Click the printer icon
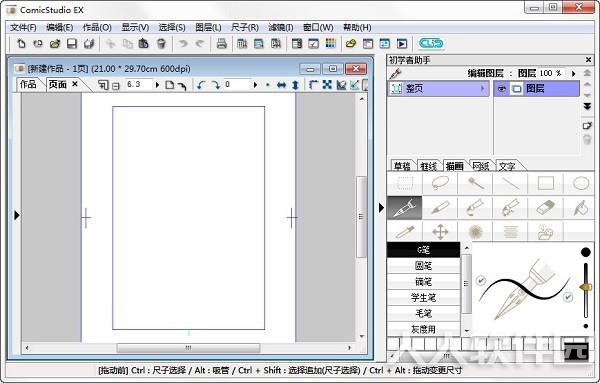 coord(222,44)
